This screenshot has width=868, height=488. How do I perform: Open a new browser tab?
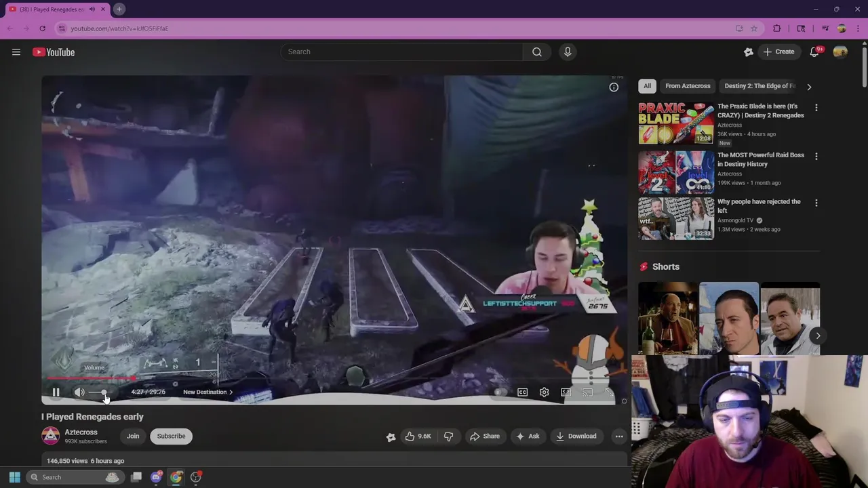click(x=119, y=9)
